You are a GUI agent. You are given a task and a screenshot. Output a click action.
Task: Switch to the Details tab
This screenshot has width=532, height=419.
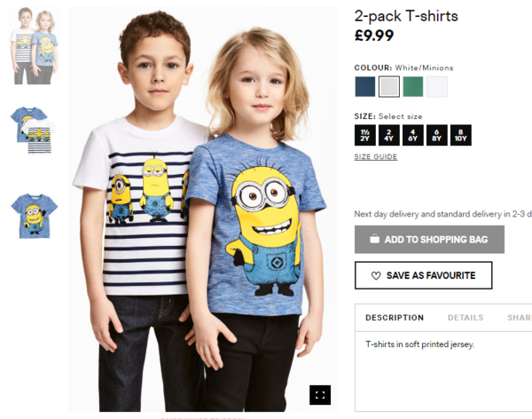coord(465,318)
